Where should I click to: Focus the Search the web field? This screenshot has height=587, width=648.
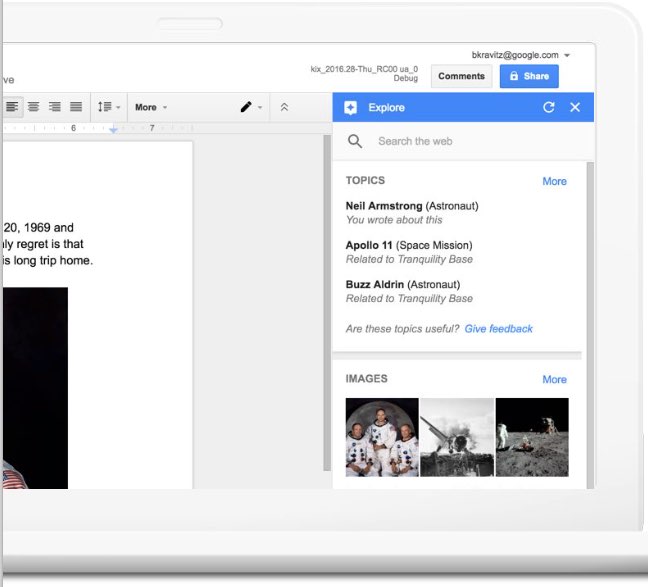[x=463, y=141]
